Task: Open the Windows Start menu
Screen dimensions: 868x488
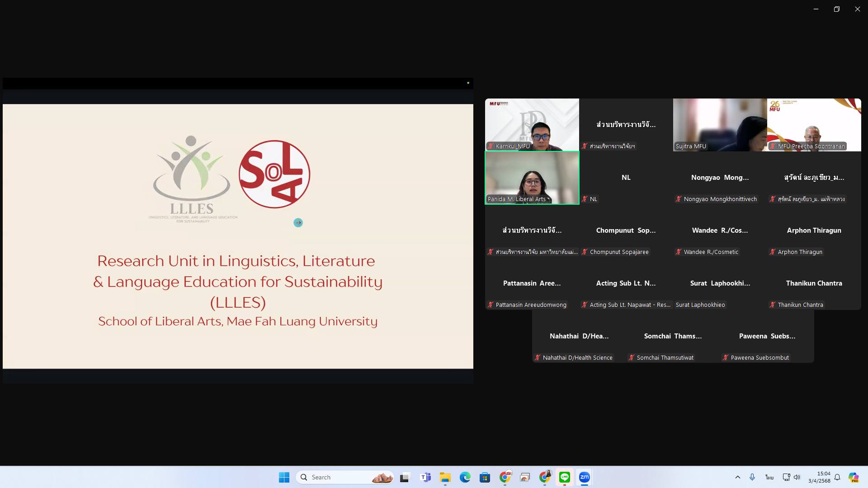Action: coord(284,477)
